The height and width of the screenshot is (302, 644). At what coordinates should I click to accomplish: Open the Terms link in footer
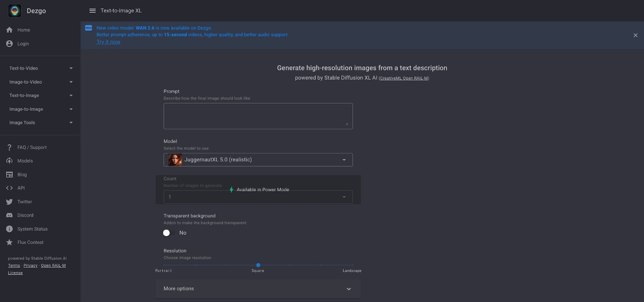point(14,266)
